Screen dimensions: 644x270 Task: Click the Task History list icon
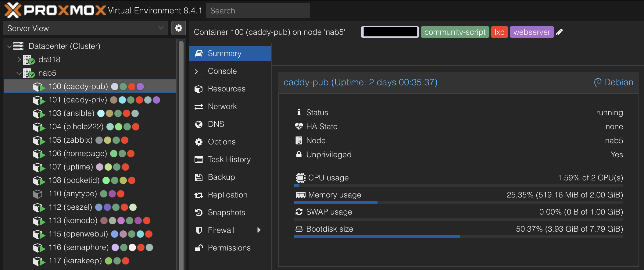point(199,160)
